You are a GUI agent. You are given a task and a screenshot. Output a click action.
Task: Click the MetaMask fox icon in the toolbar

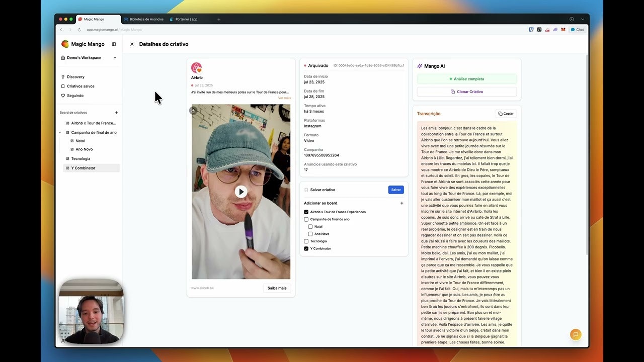[x=563, y=30]
